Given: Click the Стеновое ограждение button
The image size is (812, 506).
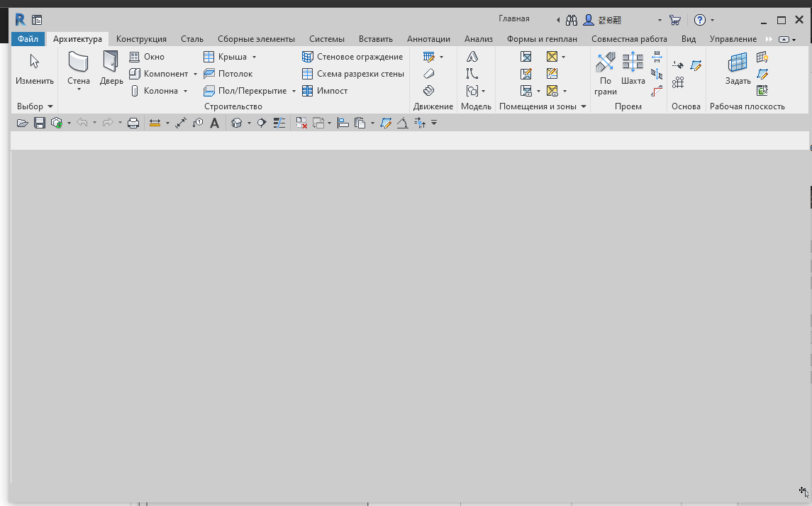Looking at the screenshot, I should (352, 57).
